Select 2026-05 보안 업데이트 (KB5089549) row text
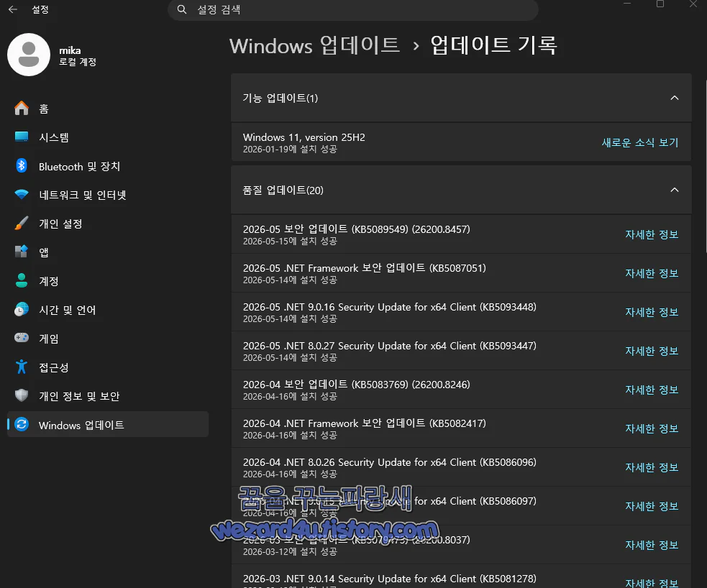Image resolution: width=707 pixels, height=588 pixels. (356, 229)
